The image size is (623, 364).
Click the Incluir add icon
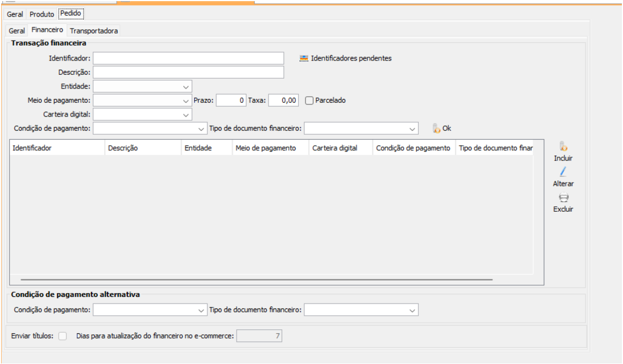(x=563, y=147)
